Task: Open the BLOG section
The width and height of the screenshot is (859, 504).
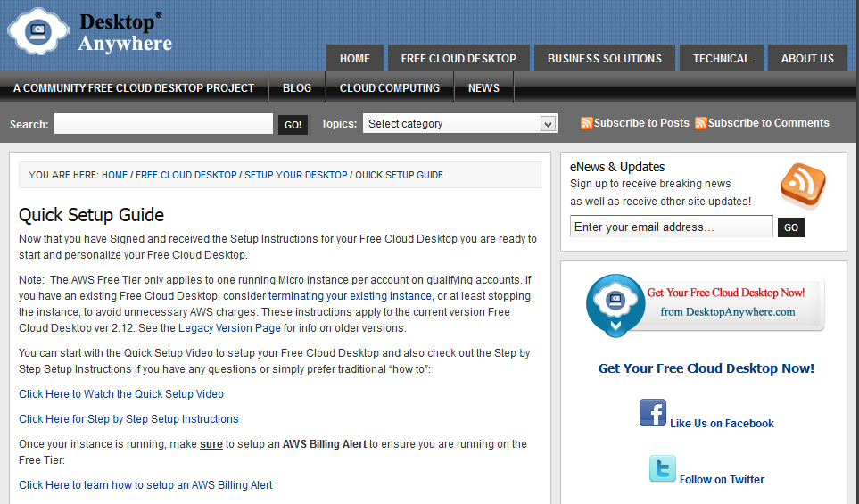Action: pyautogui.click(x=297, y=88)
